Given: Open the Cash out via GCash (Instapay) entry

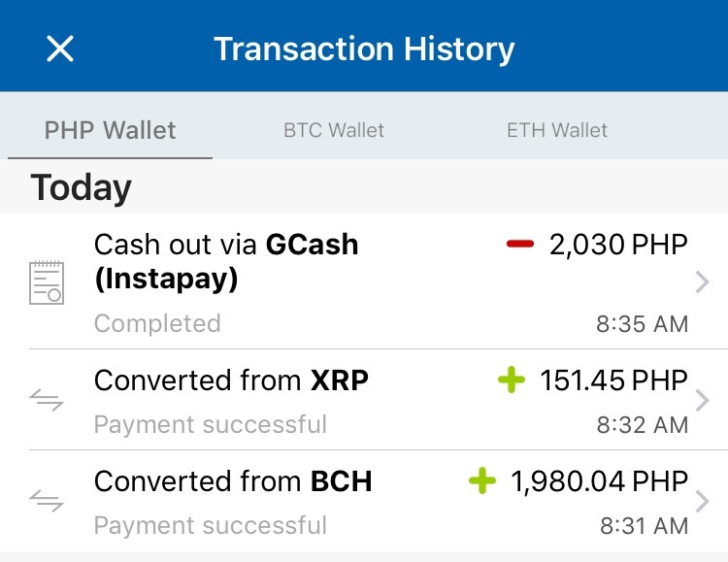Looking at the screenshot, I should point(364,281).
